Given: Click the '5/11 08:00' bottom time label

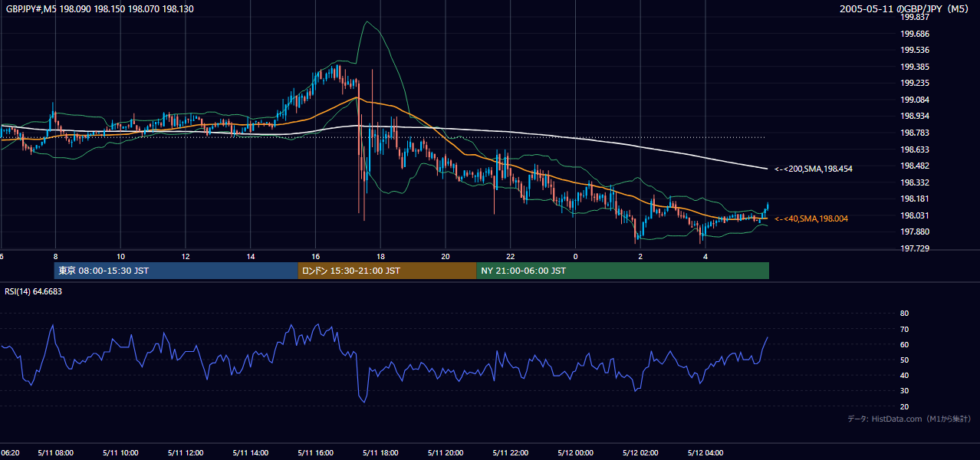Looking at the screenshot, I should (55, 453).
